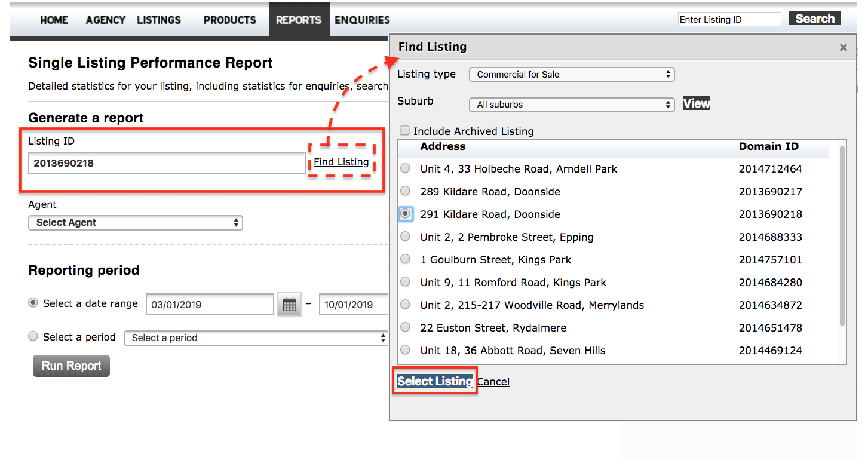This screenshot has width=868, height=460.
Task: Open the calendar date picker icon
Action: 289,304
